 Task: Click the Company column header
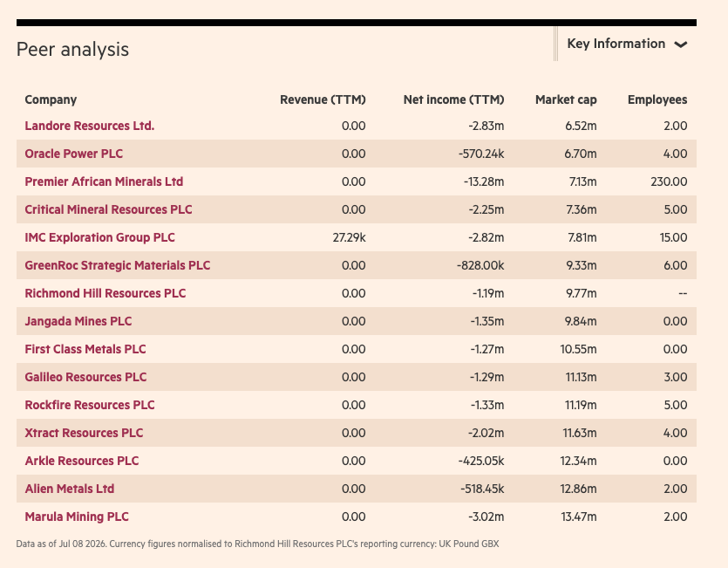51,99
